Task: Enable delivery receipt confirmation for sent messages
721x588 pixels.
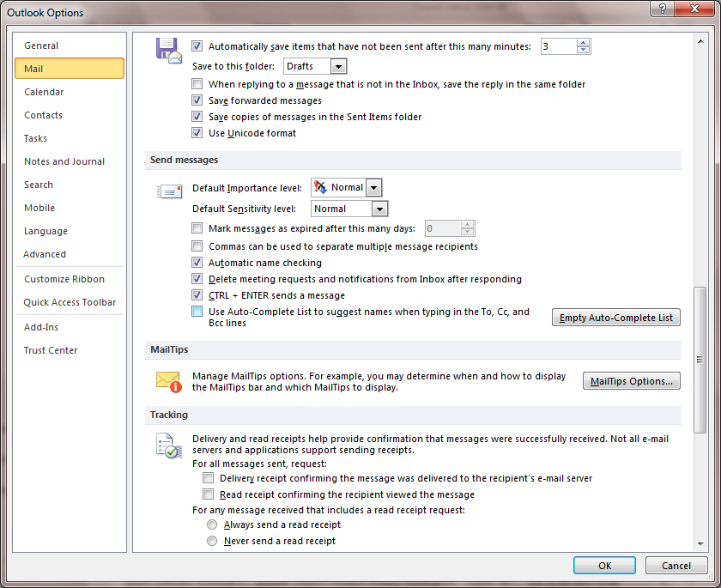Action: [208, 479]
